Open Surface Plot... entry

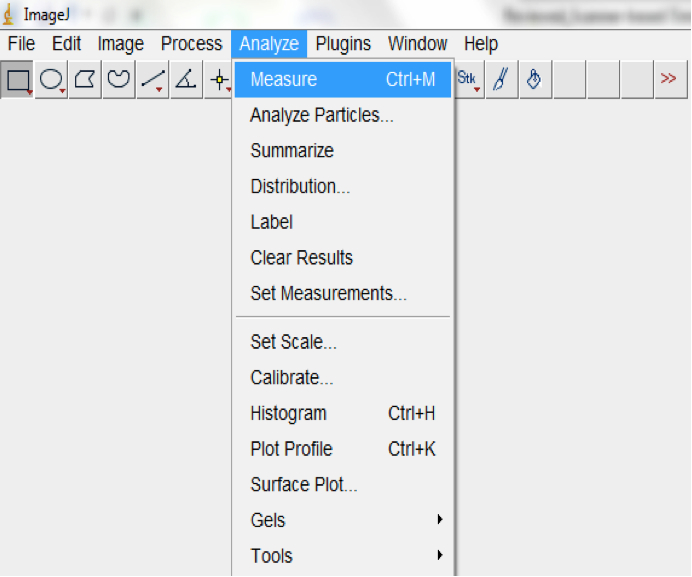(x=343, y=485)
